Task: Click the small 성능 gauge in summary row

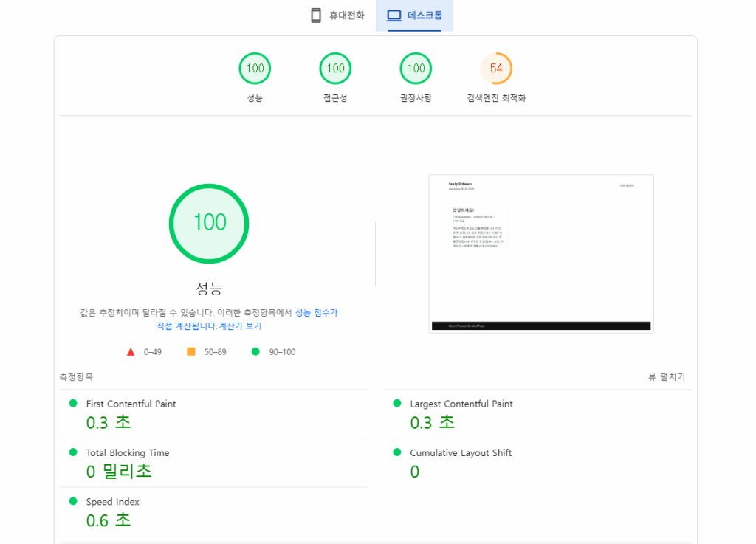Action: 255,69
